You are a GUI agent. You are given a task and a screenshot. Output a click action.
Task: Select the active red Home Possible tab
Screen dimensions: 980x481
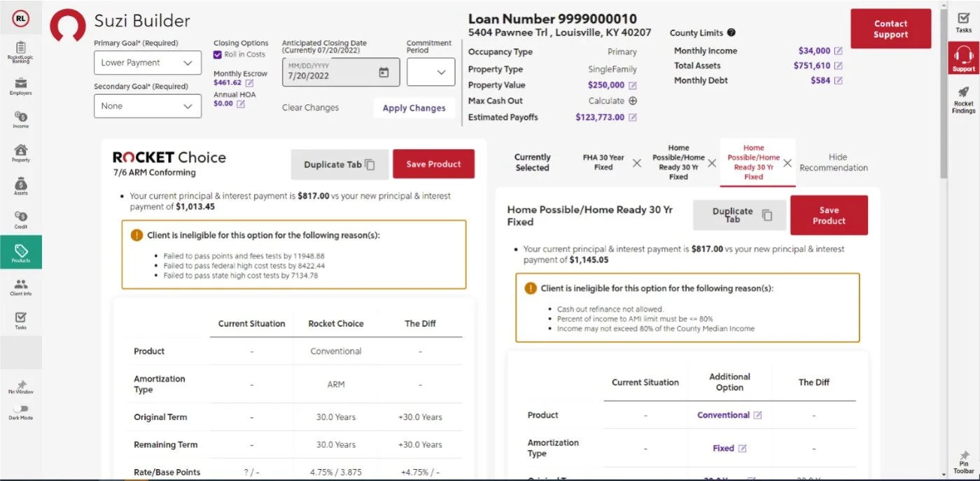click(754, 162)
